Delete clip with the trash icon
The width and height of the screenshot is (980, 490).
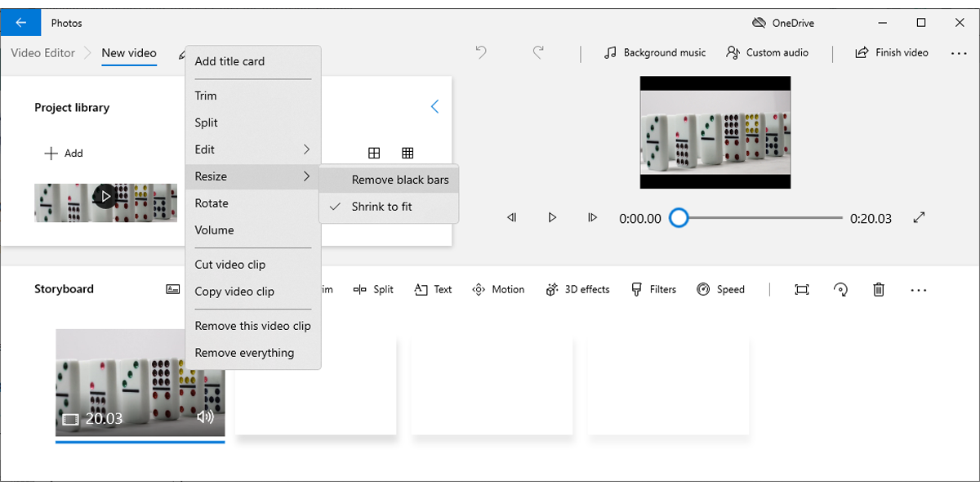[879, 289]
